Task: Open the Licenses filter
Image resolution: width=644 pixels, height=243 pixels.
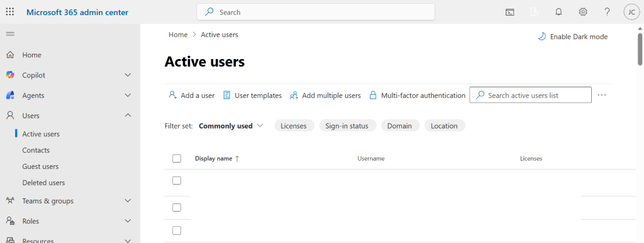Action: coord(294,126)
